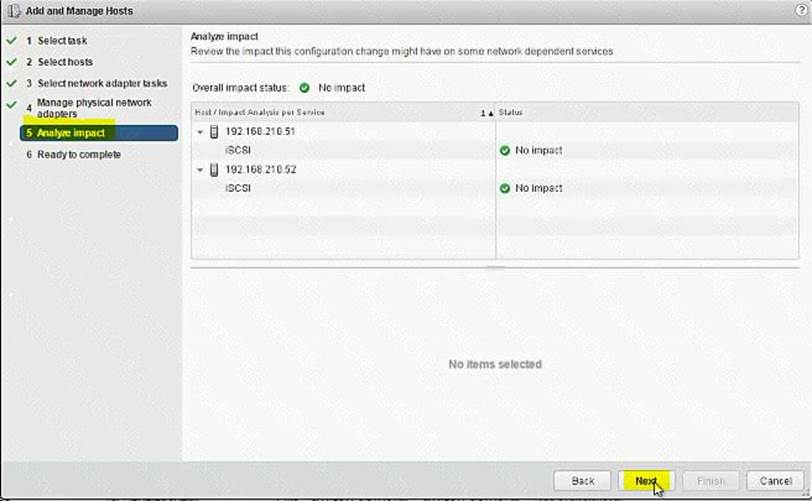Click the second iSCSI No impact status icon
This screenshot has width=812, height=501.
505,188
